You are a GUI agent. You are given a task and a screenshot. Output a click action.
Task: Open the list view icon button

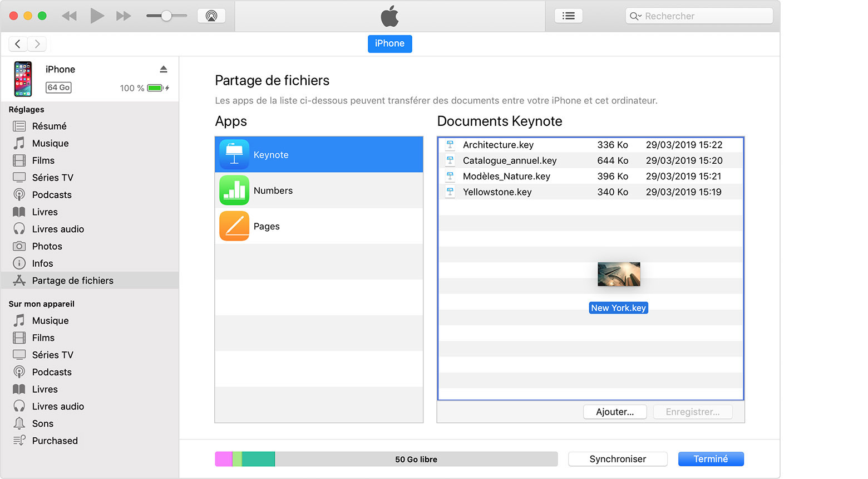[568, 16]
